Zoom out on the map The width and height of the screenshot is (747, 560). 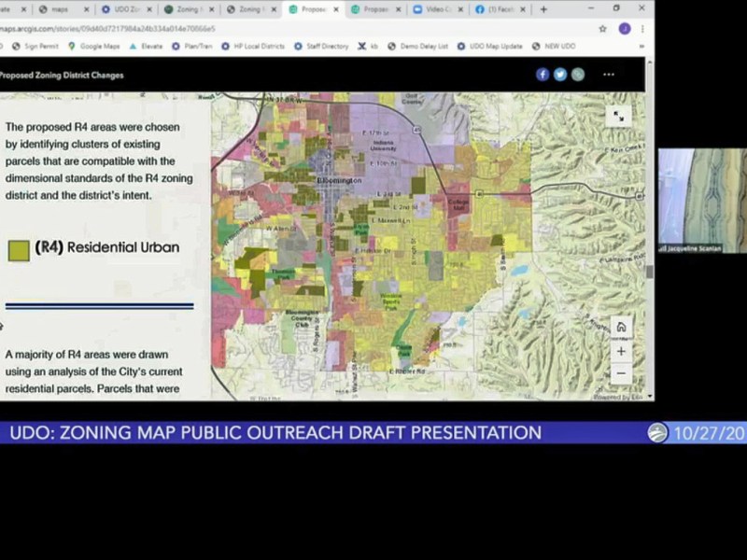pos(621,373)
